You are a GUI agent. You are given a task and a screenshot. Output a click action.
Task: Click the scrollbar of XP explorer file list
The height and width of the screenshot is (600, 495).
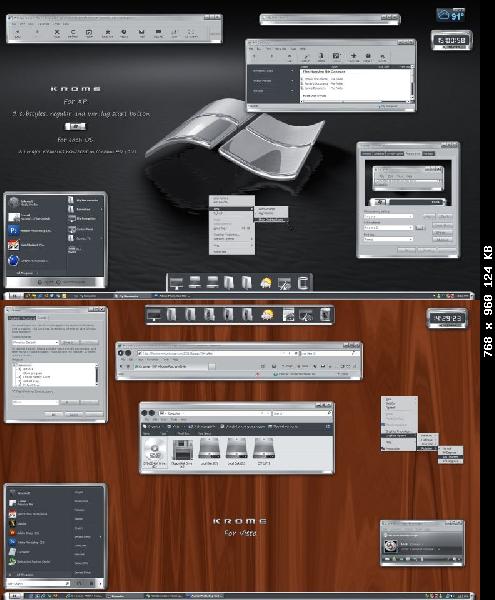[x=412, y=83]
